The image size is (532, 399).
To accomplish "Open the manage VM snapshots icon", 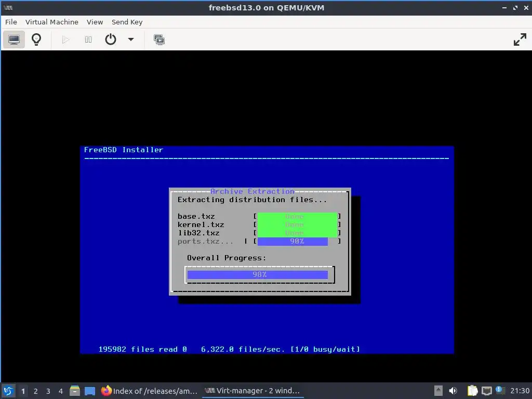I will coord(159,39).
